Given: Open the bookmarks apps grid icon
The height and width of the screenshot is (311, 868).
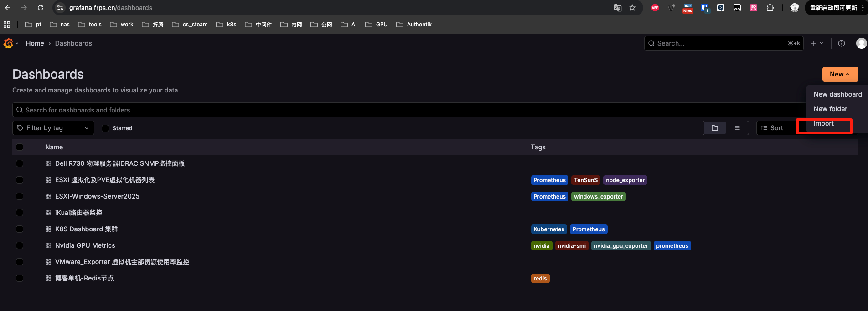Looking at the screenshot, I should (7, 25).
